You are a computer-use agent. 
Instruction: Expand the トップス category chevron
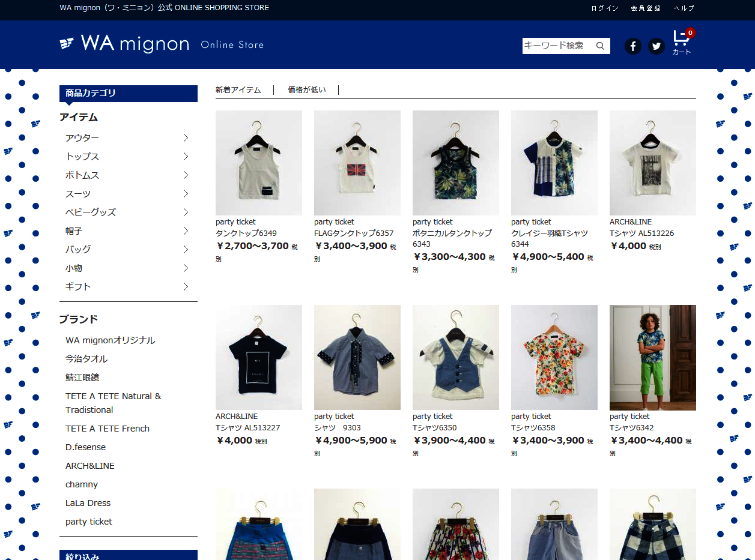click(x=186, y=157)
